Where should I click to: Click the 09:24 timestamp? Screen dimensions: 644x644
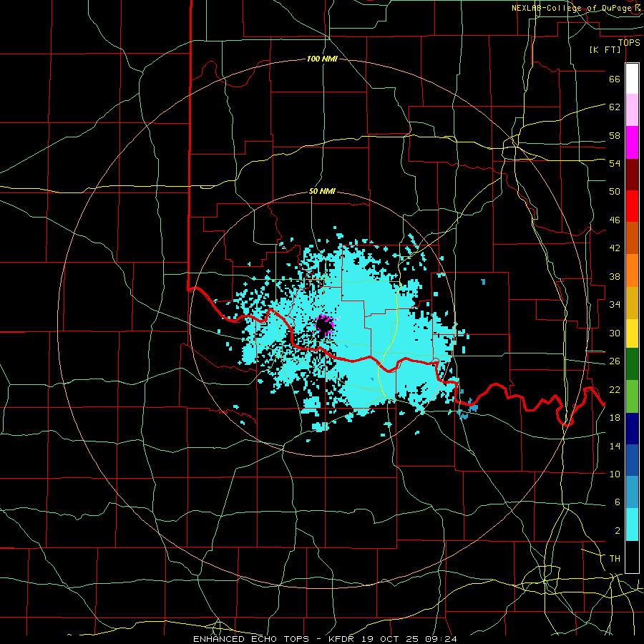coord(441,639)
